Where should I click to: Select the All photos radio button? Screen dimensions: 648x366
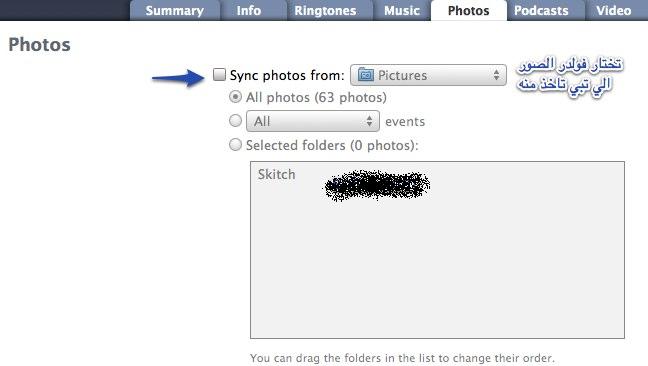click(235, 97)
